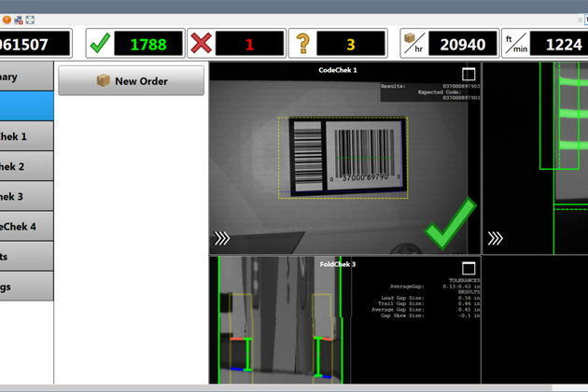Click the order number field ending in 061507
The height and width of the screenshot is (392, 588).
coord(35,44)
